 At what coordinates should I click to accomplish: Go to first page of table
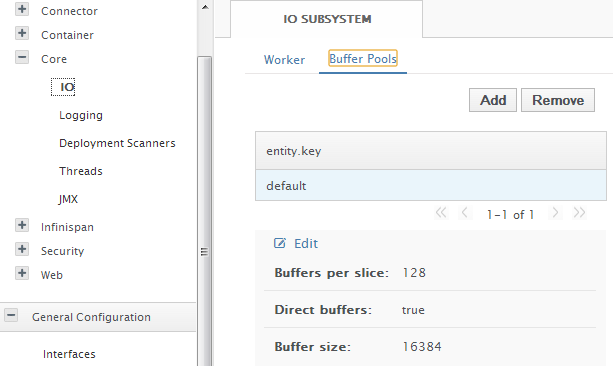[x=441, y=213]
